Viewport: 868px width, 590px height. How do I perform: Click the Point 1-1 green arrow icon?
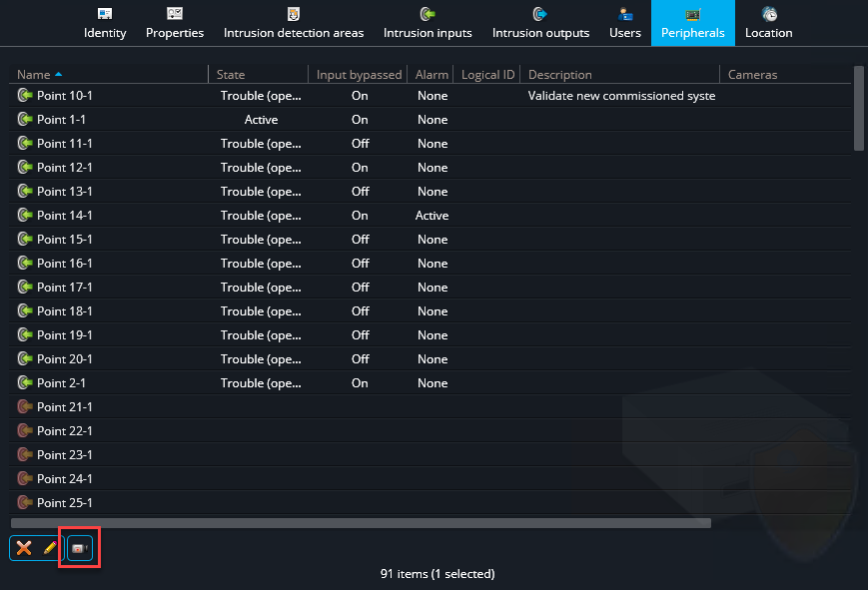pos(25,120)
